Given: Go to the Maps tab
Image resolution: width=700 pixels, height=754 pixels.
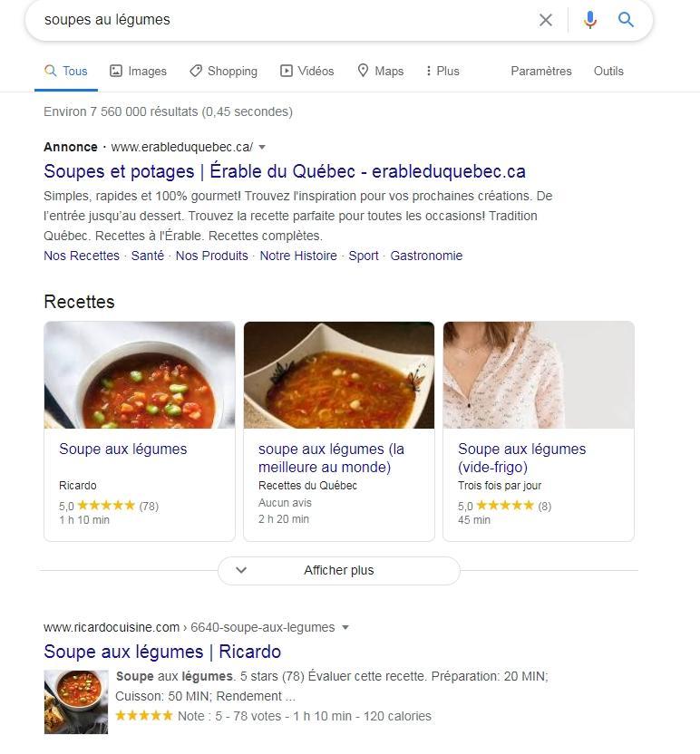Looking at the screenshot, I should click(x=381, y=72).
